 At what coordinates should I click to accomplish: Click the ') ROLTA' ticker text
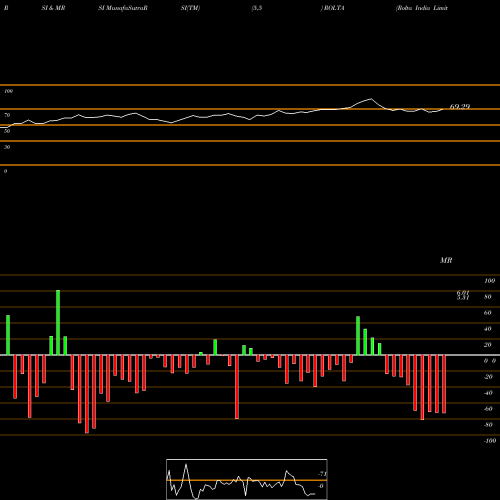pyautogui.click(x=332, y=8)
